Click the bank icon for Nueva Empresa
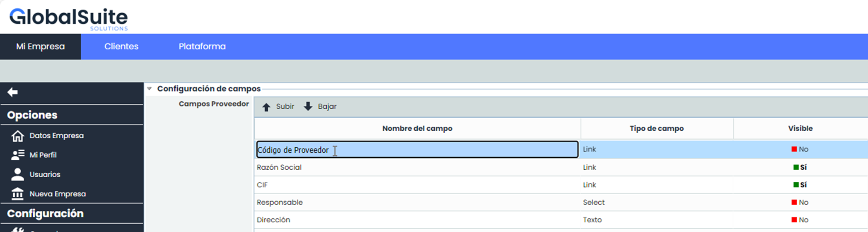The width and height of the screenshot is (868, 232). 17,194
